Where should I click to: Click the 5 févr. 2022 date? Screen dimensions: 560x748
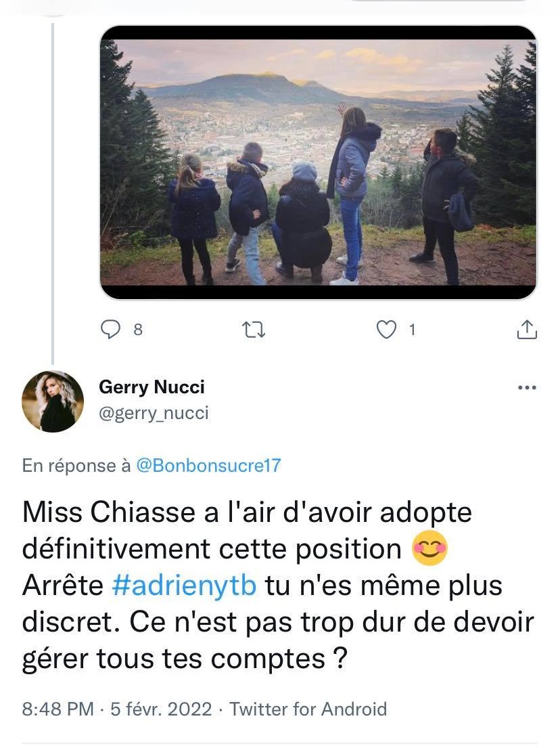coord(161,709)
